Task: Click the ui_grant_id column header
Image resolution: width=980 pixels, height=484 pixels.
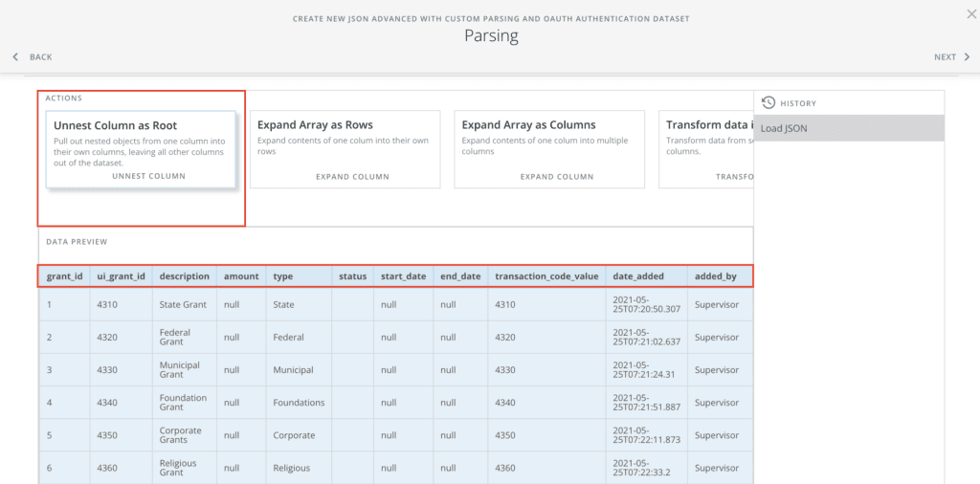Action: coord(121,276)
